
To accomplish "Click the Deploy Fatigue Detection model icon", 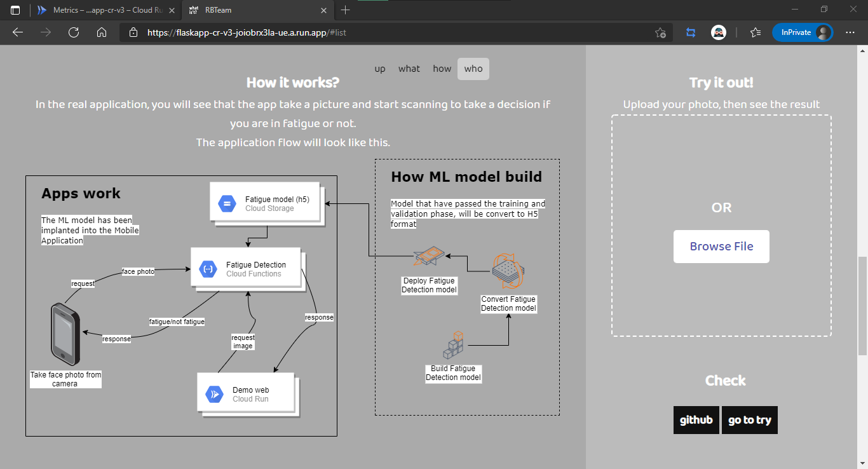I will click(x=430, y=257).
